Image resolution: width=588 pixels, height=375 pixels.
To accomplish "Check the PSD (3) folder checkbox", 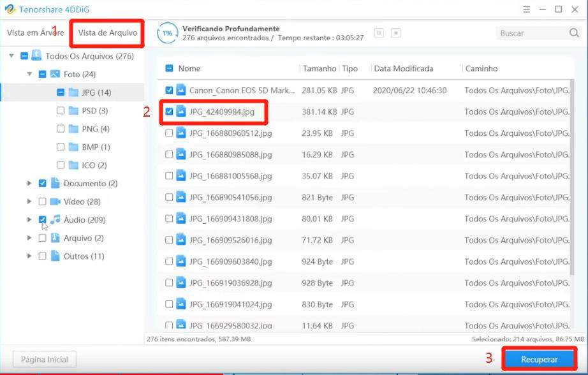I will point(61,110).
